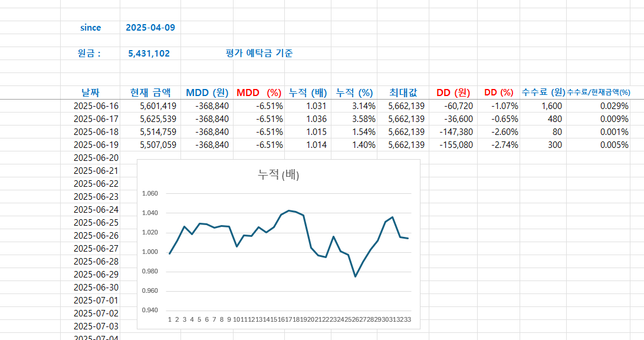The image size is (644, 340).
Task: Select the 현재 금액 column header
Action: 150,93
